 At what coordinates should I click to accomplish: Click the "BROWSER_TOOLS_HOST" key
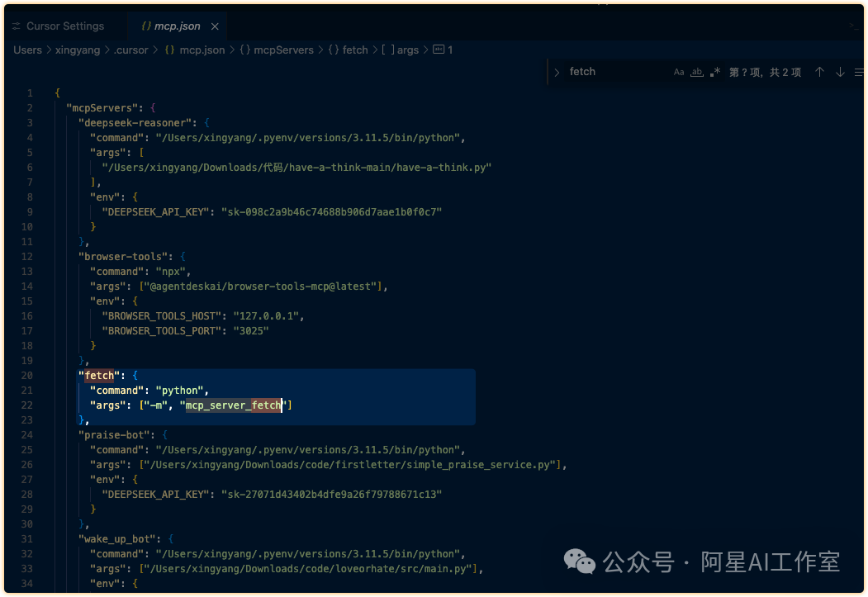point(162,316)
